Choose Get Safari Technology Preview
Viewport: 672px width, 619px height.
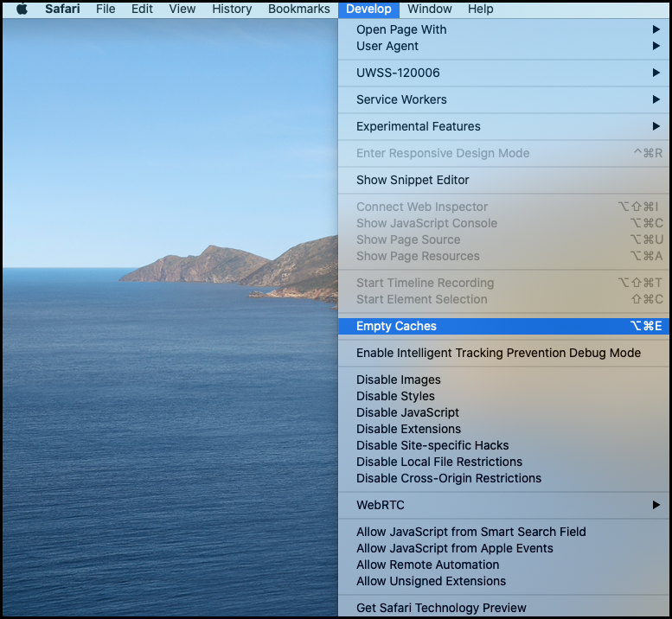point(505,608)
